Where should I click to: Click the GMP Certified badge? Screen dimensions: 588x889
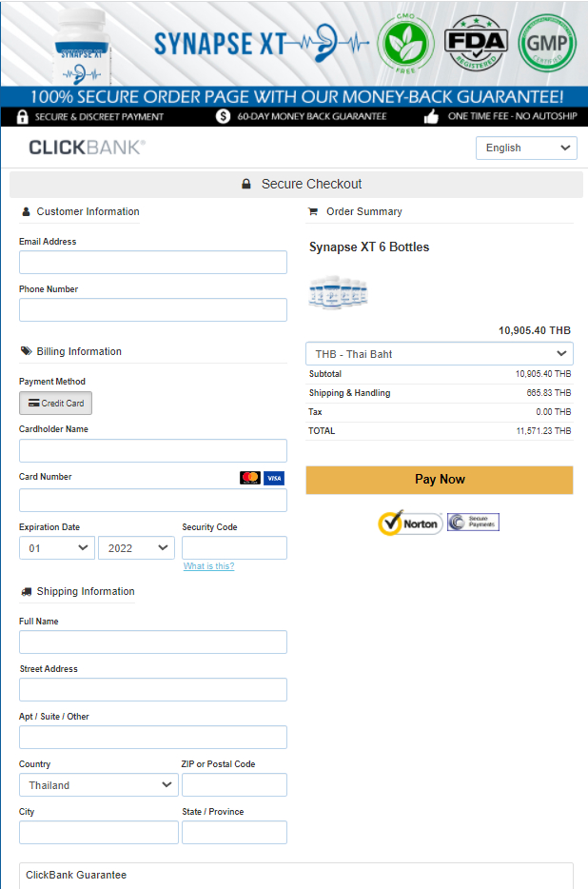547,44
